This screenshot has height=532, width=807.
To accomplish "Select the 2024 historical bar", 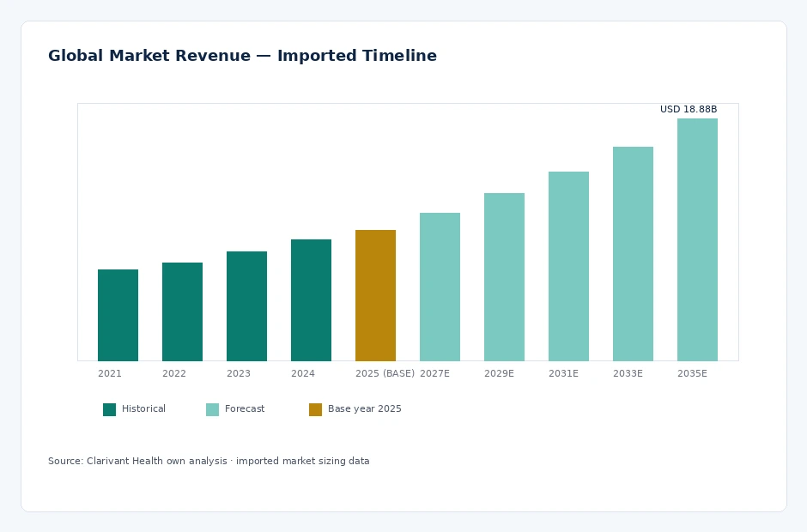I will click(x=311, y=300).
